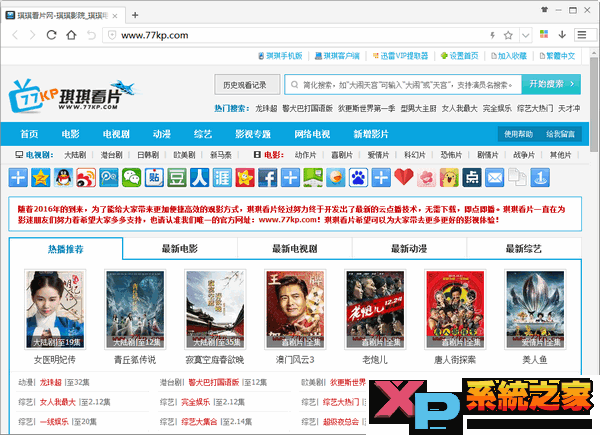Share to Sina Weibo icon
Screen dimensions: 600x435
86,178
